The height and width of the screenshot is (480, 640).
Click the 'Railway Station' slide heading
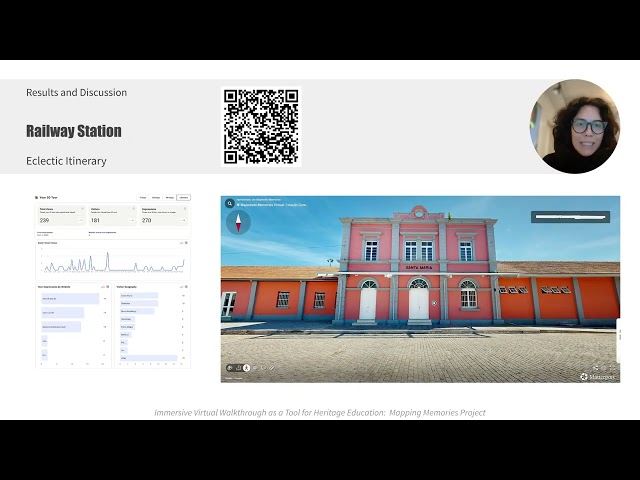pyautogui.click(x=74, y=131)
